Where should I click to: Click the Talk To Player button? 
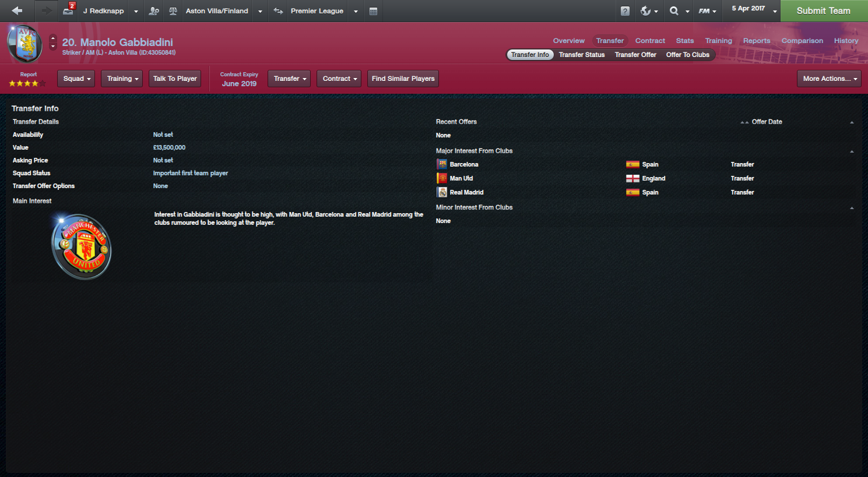coord(175,79)
